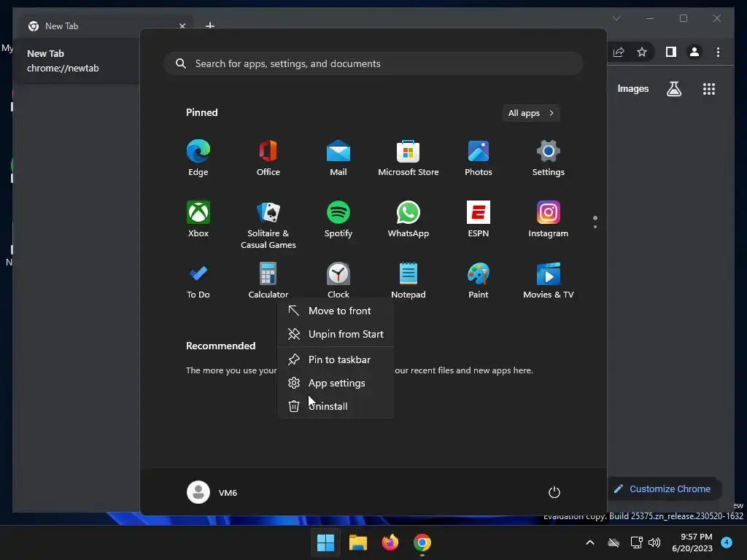Viewport: 747px width, 560px height.
Task: Open the Google apps grid
Action: click(x=709, y=89)
